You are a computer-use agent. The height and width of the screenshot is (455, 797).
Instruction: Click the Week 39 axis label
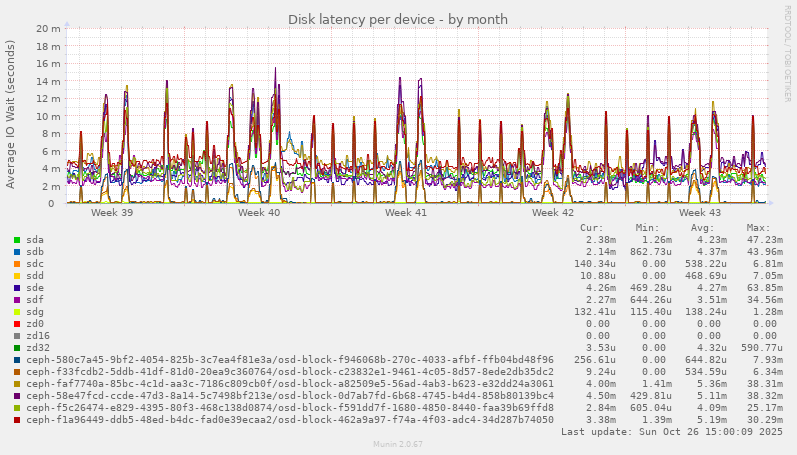pyautogui.click(x=112, y=213)
